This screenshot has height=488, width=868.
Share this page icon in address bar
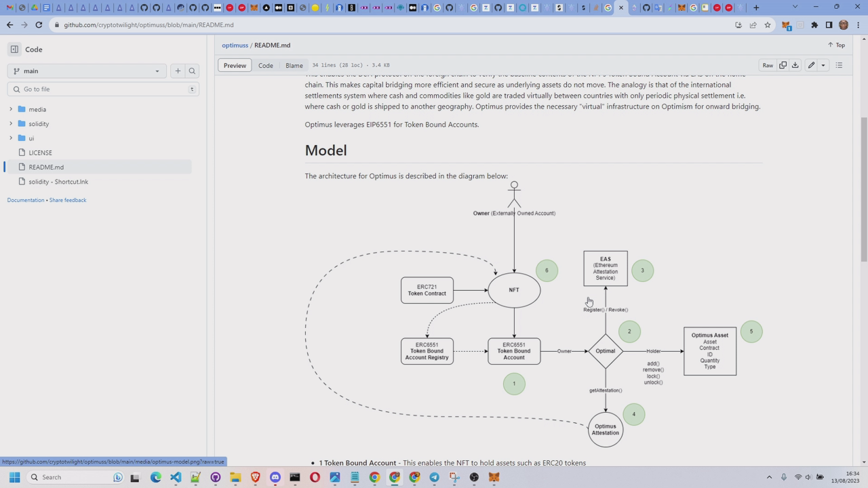pos(753,25)
